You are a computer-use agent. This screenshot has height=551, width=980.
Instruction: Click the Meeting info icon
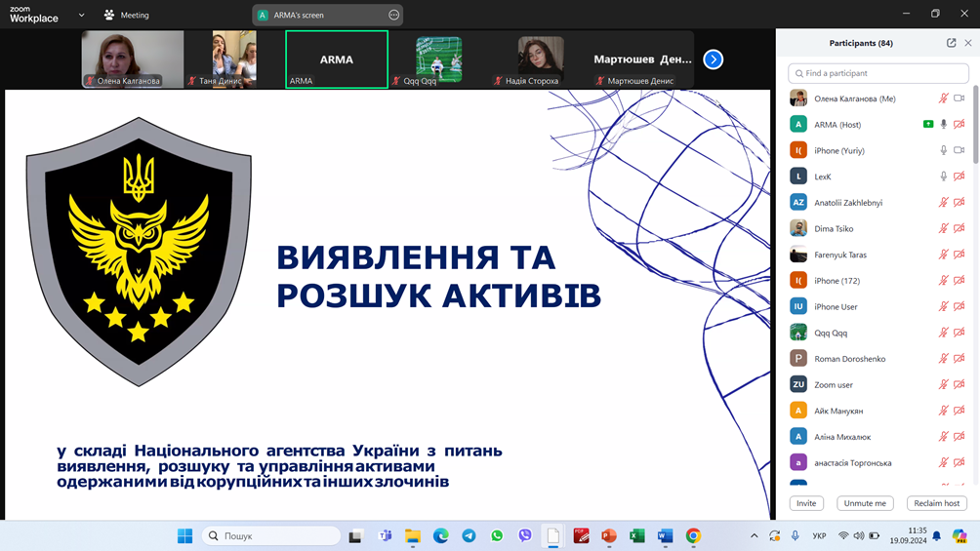109,15
